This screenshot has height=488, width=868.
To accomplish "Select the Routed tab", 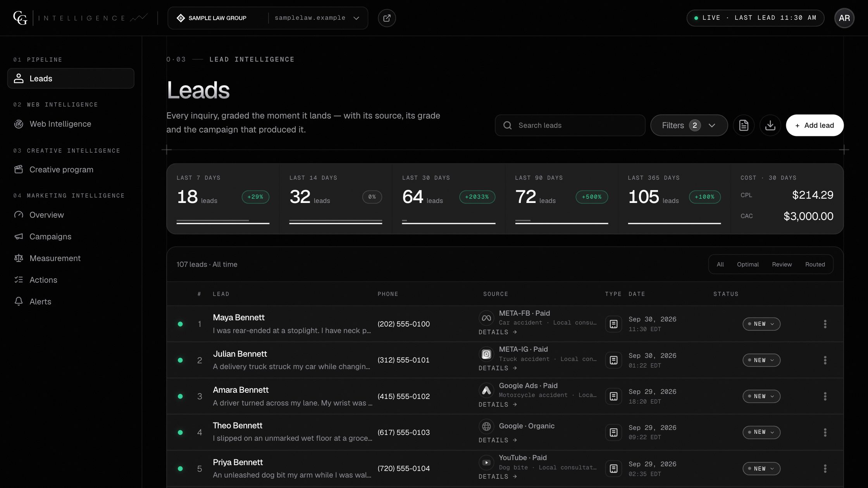I will (815, 265).
